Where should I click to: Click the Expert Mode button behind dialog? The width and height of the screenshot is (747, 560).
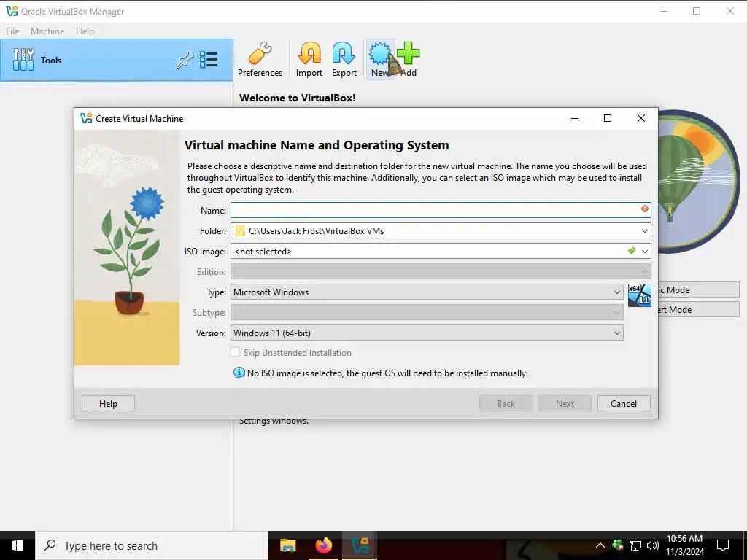tap(699, 309)
